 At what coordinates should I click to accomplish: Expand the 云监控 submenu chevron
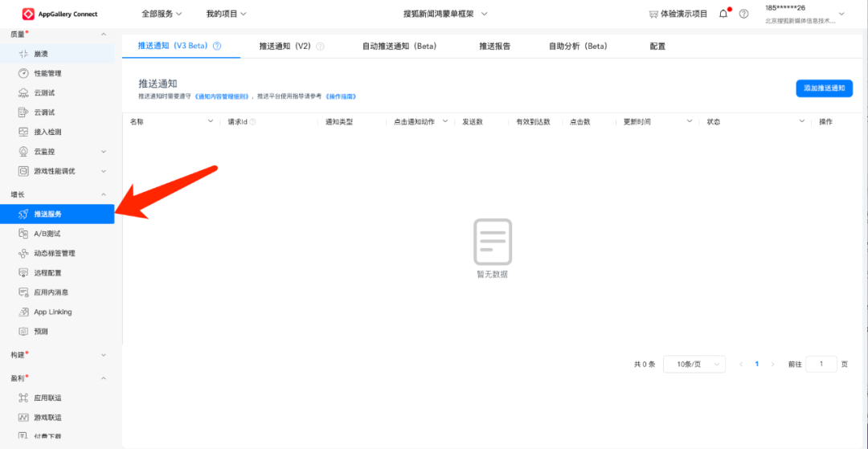click(104, 152)
